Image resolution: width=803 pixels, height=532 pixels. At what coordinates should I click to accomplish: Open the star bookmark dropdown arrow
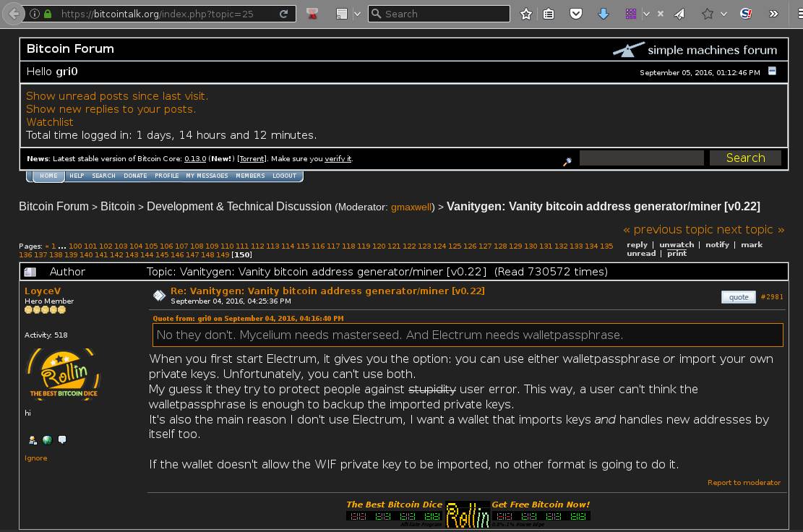tap(723, 13)
